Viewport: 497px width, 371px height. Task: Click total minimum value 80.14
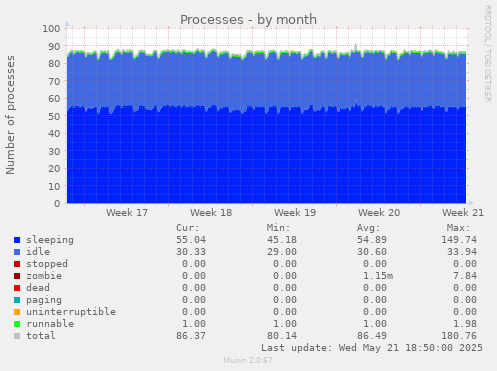(x=282, y=336)
